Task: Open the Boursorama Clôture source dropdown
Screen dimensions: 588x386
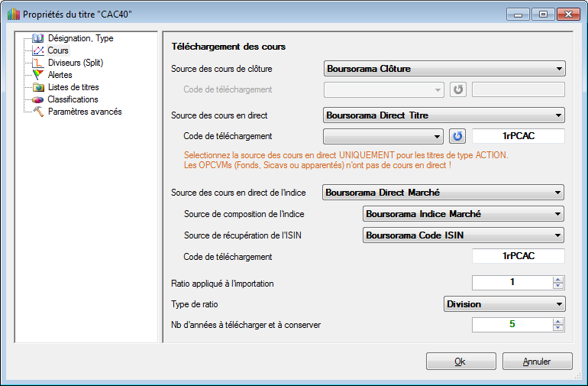Action: click(444, 69)
